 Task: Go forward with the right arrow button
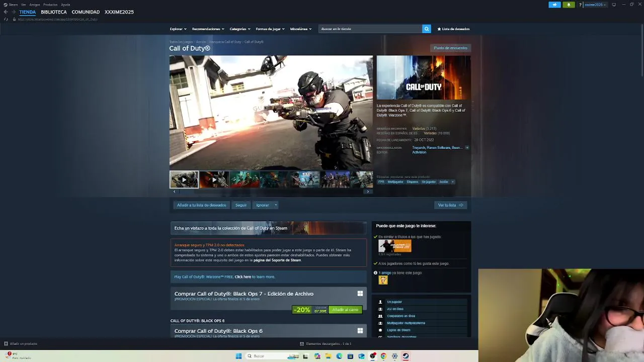(13, 12)
